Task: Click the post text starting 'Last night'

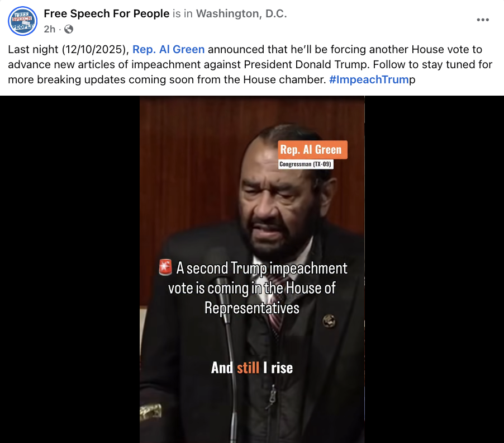Action: pos(250,64)
